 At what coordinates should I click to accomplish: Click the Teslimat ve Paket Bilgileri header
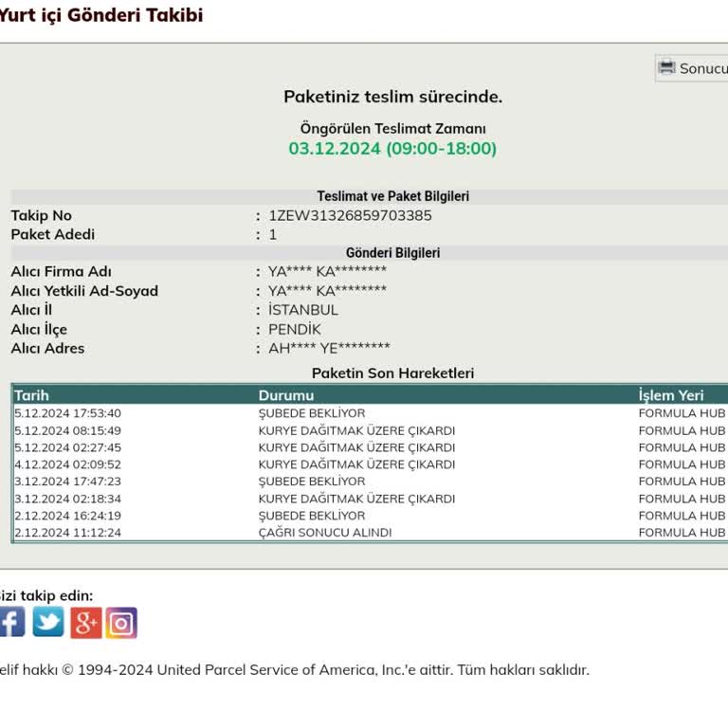[x=392, y=196]
